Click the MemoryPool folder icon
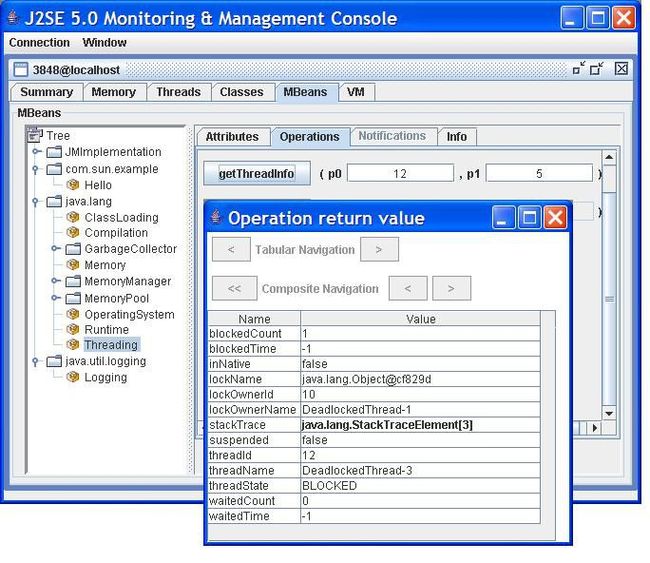650x563 pixels. [73, 298]
